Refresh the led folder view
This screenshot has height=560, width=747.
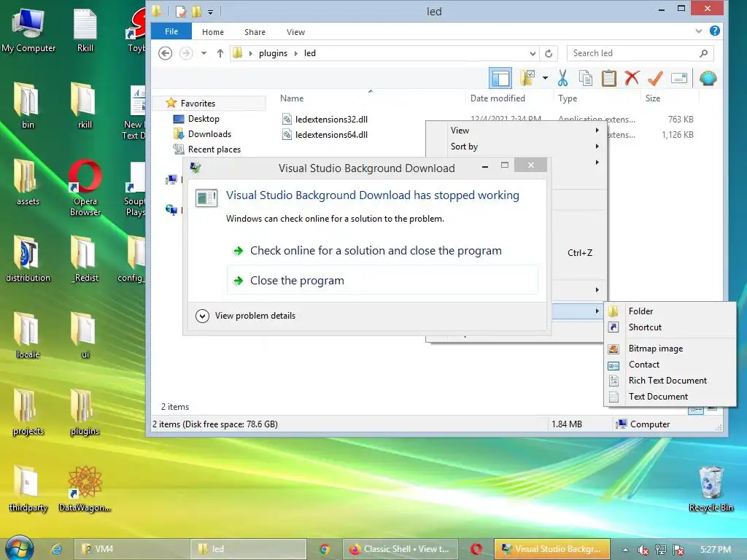pos(549,53)
